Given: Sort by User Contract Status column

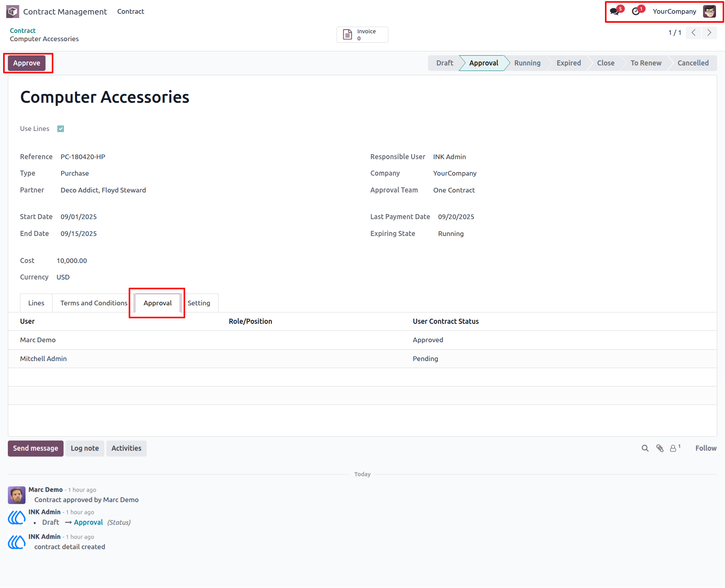Looking at the screenshot, I should pyautogui.click(x=446, y=321).
